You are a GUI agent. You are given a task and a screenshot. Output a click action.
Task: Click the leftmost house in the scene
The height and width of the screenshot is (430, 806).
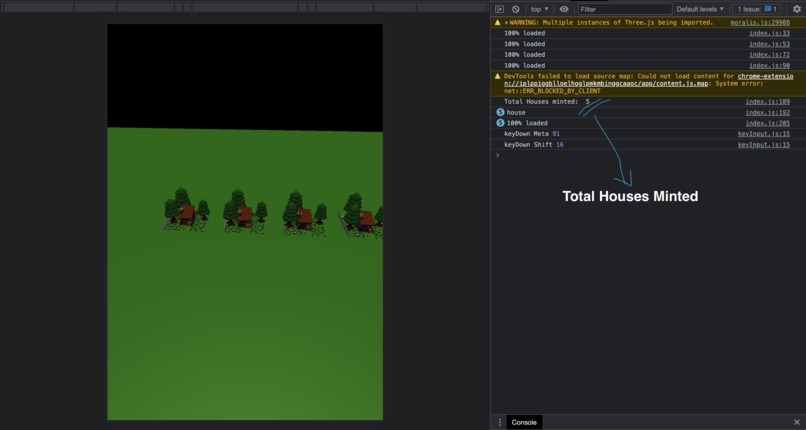tap(186, 215)
